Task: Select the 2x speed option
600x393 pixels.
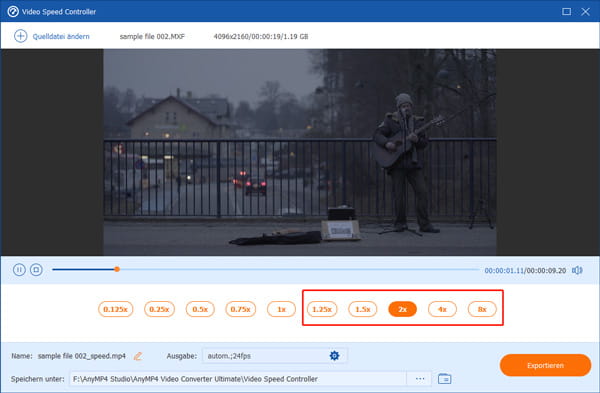Action: coord(403,309)
